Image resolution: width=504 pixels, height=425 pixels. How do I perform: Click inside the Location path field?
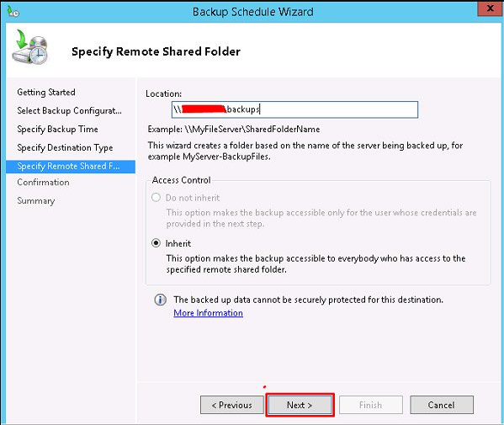(x=294, y=109)
